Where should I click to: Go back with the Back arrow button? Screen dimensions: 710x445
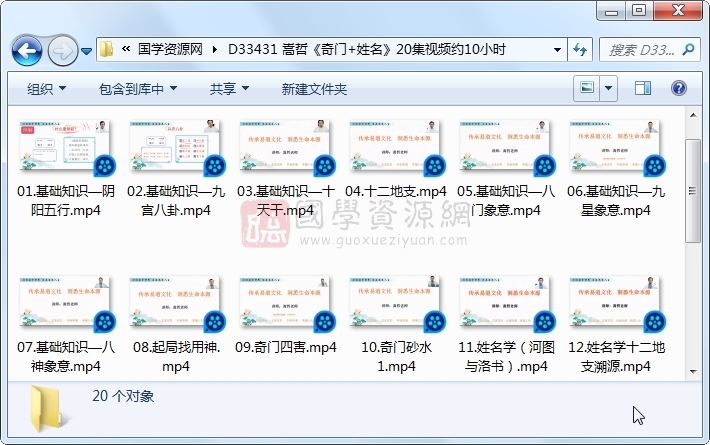[27, 50]
